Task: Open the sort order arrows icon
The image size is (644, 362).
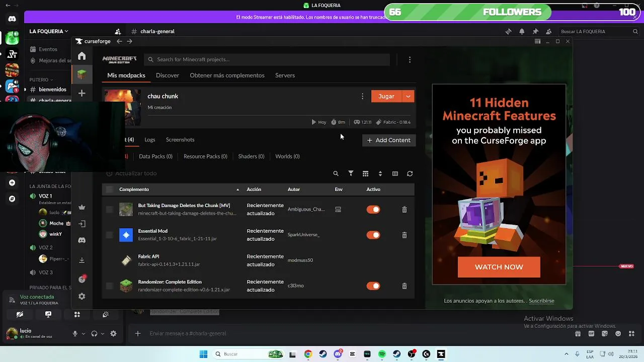Action: (x=380, y=173)
